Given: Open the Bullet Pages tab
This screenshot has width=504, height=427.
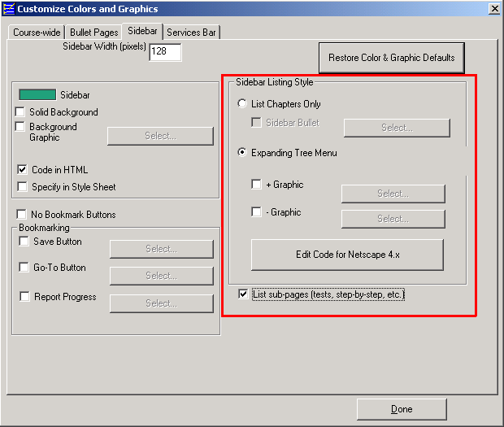Looking at the screenshot, I should [x=93, y=33].
